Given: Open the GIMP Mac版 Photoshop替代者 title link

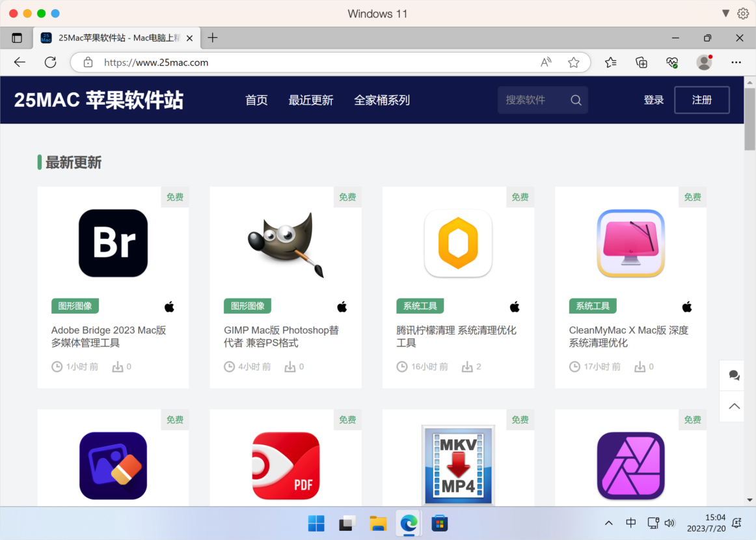Looking at the screenshot, I should 282,336.
